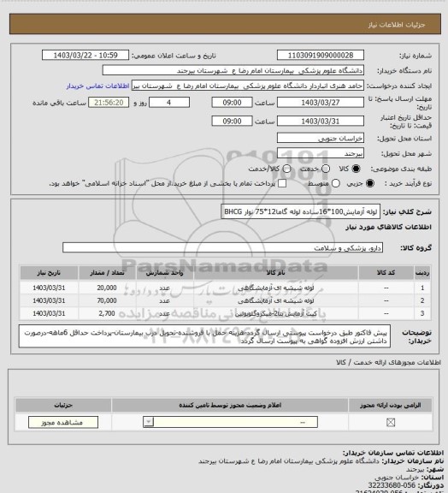Click the response deadline time 09:00 field
The width and height of the screenshot is (448, 493).
[233, 103]
